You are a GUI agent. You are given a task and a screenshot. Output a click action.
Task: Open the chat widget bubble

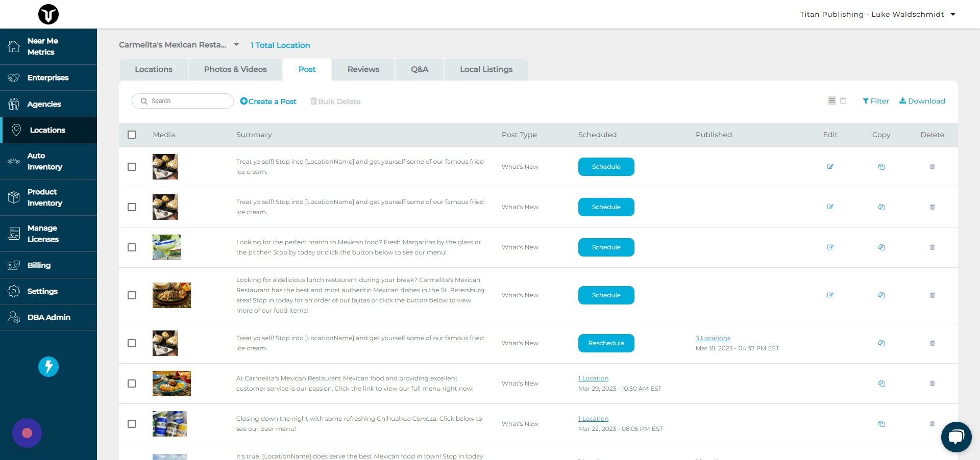(956, 437)
